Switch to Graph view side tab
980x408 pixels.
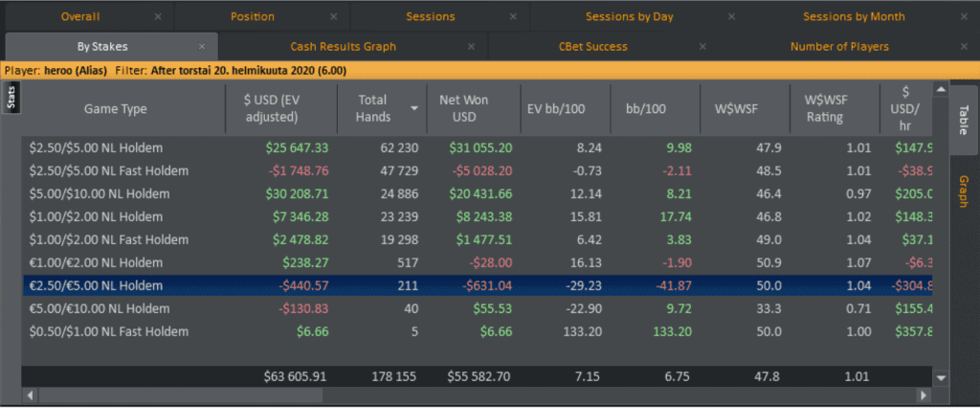point(964,191)
